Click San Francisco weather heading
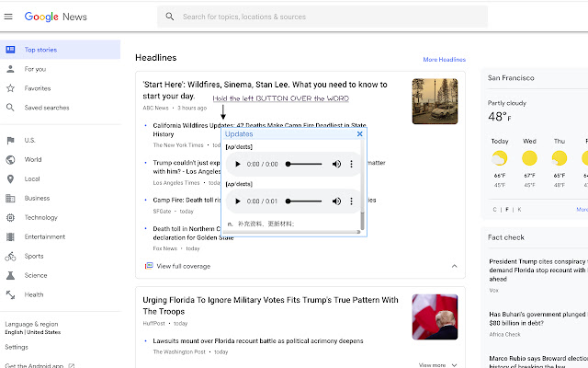Image resolution: width=588 pixels, height=368 pixels. click(x=511, y=78)
